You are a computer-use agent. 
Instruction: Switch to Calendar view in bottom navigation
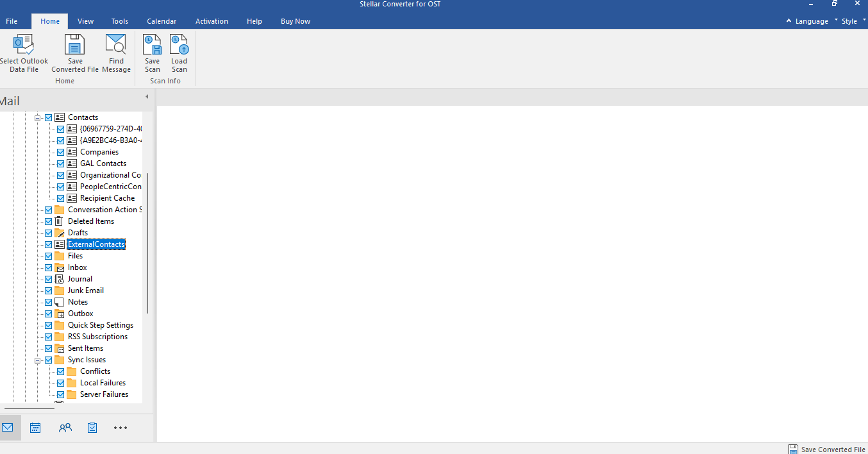coord(35,428)
